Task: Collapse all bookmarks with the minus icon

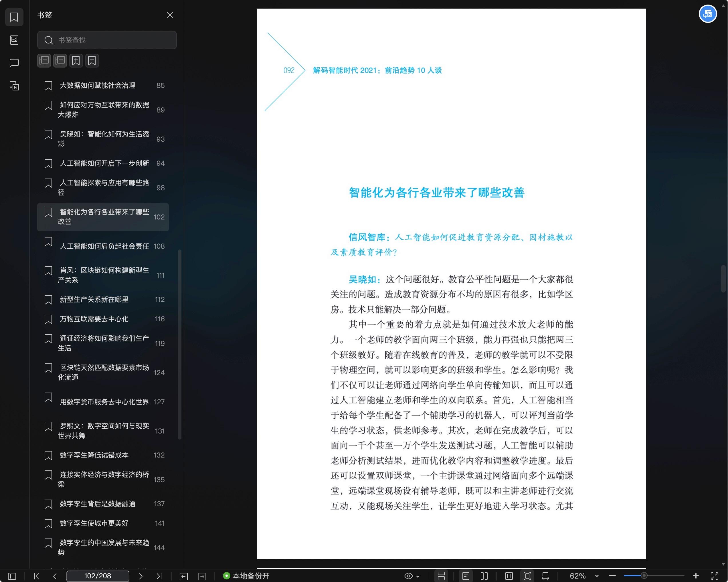Action: 60,61
